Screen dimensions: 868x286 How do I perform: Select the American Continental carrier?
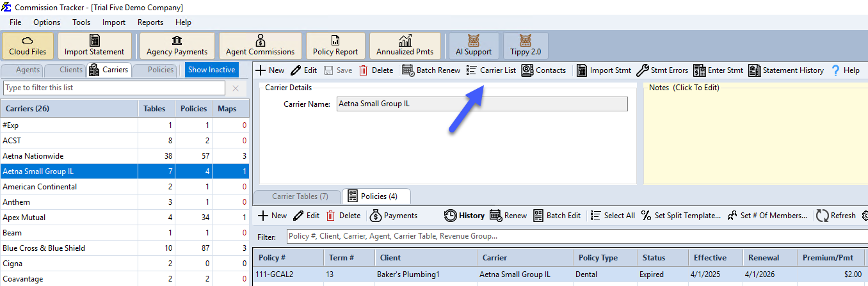click(125, 187)
